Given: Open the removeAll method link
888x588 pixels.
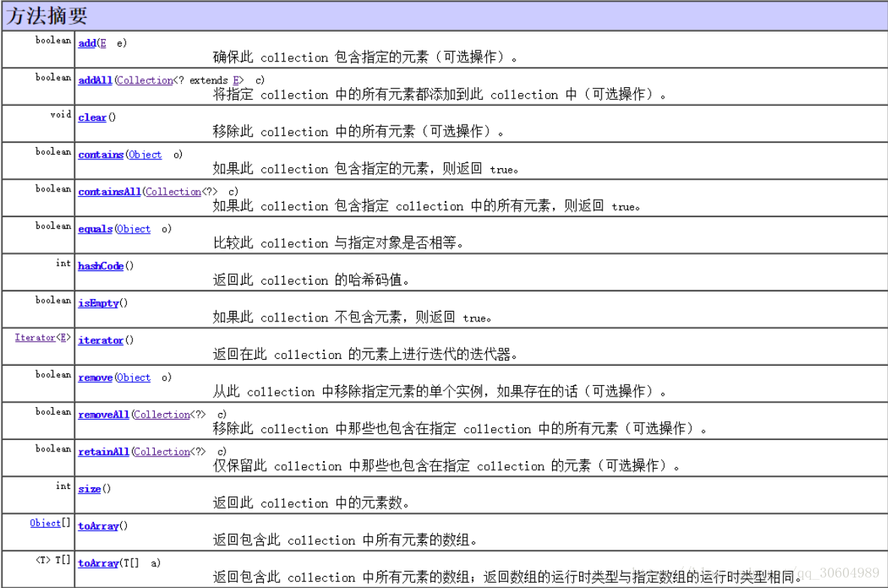Looking at the screenshot, I should point(104,415).
